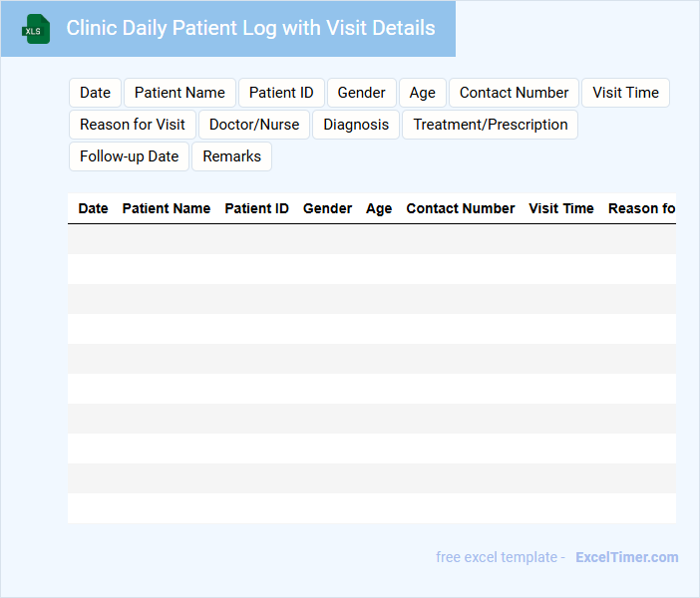Click the Remarks tag

[231, 156]
